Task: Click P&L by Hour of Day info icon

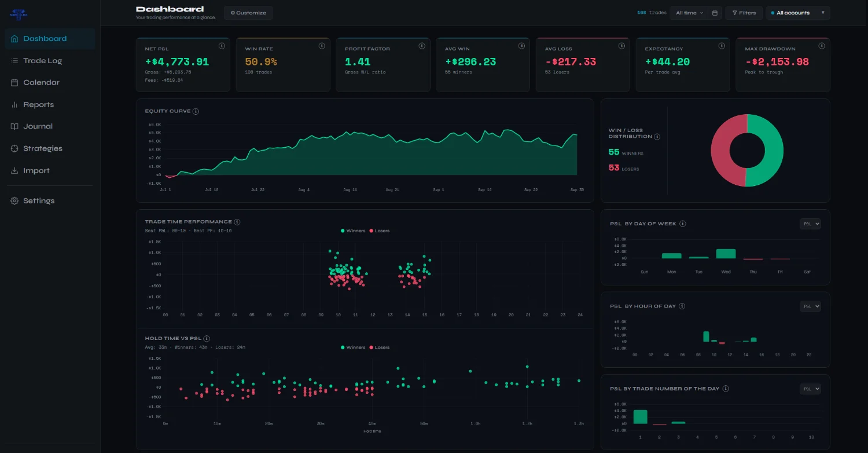Action: 682,306
